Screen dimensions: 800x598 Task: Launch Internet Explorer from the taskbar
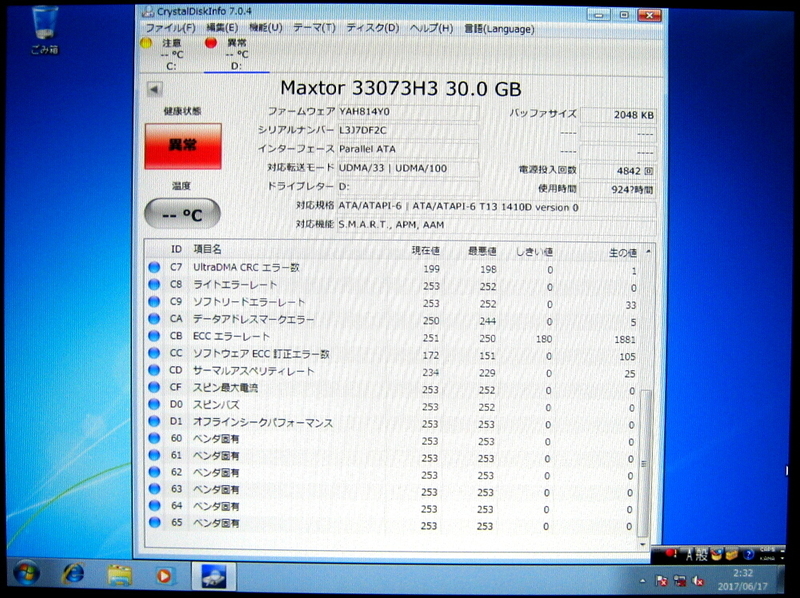(73, 575)
